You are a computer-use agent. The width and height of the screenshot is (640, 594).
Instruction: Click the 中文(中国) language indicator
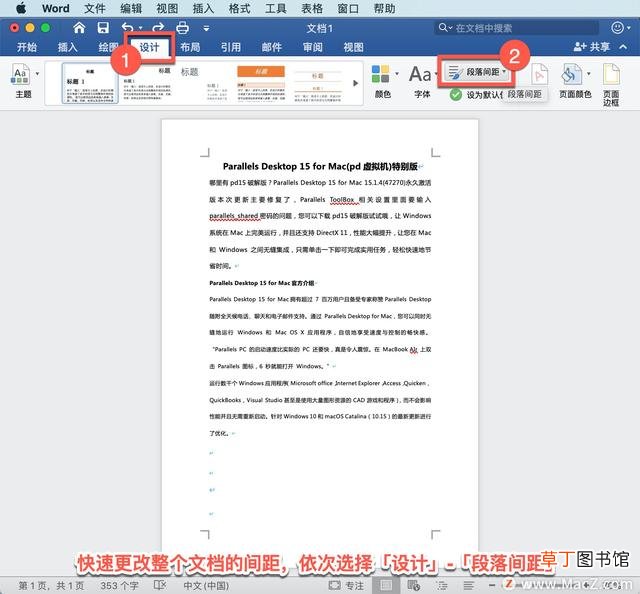tap(206, 585)
